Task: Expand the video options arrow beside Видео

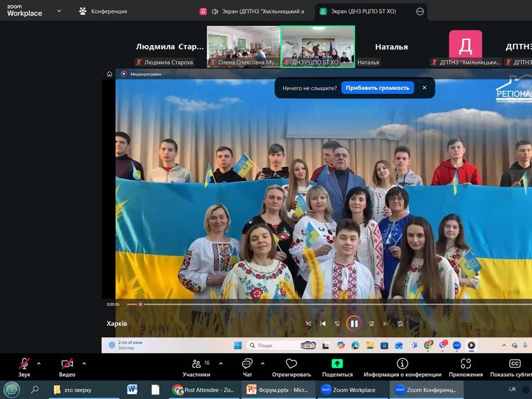Action: coord(84,364)
